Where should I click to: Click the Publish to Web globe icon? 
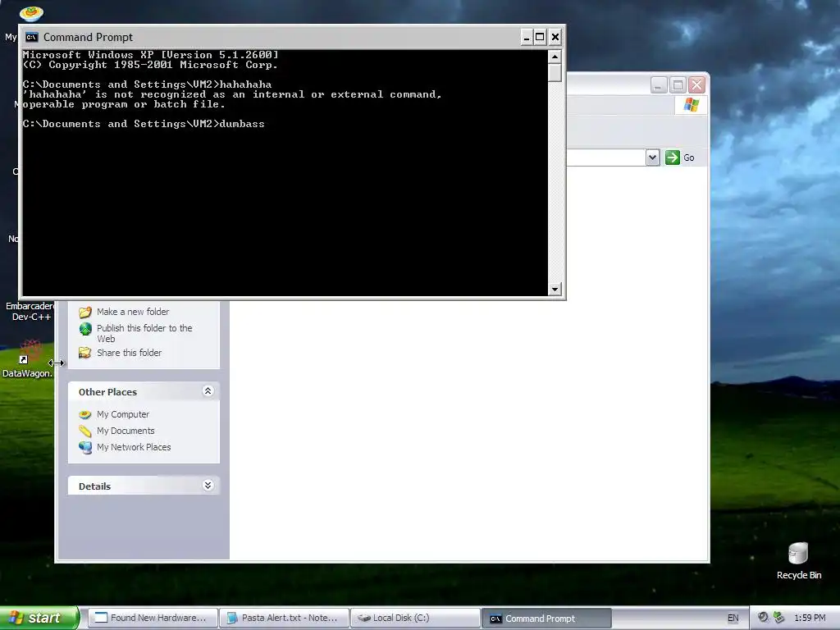[x=85, y=329]
